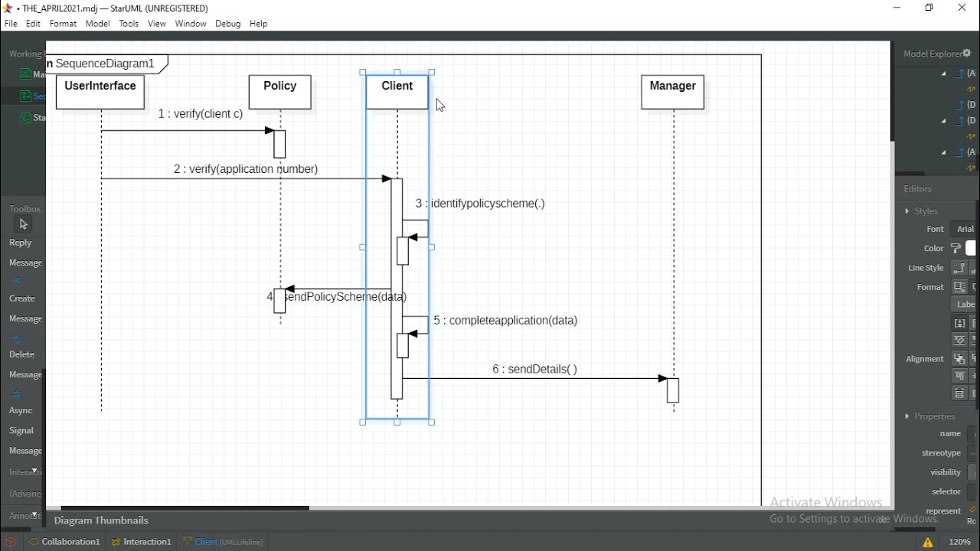Open the Model menu
The image size is (980, 551).
[x=98, y=24]
